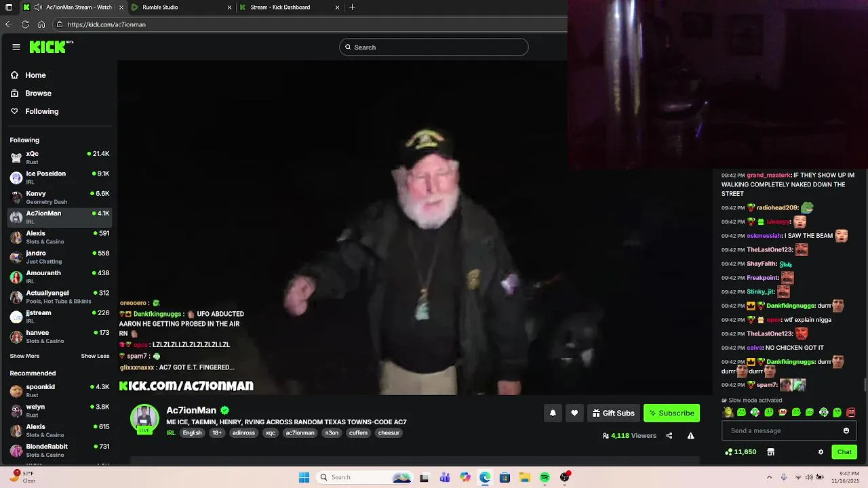The width and height of the screenshot is (868, 488).
Task: Click the volume icon in system tray
Action: point(810,477)
